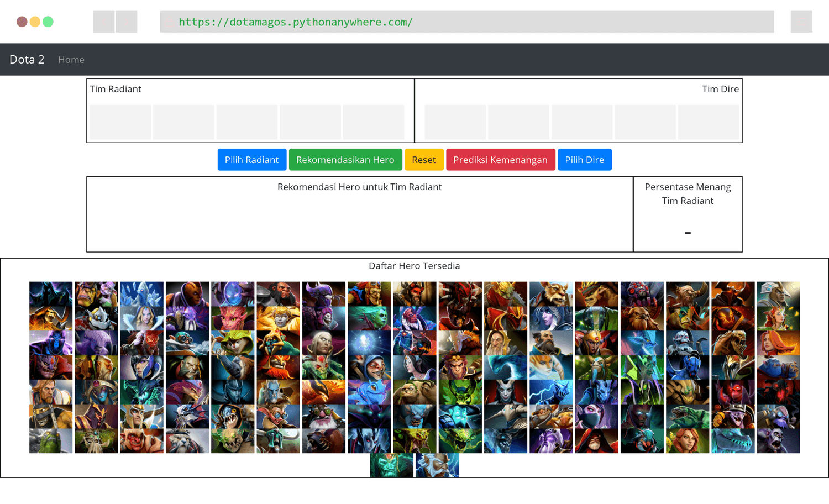Open the Home navigation link
829x504 pixels.
click(x=71, y=60)
